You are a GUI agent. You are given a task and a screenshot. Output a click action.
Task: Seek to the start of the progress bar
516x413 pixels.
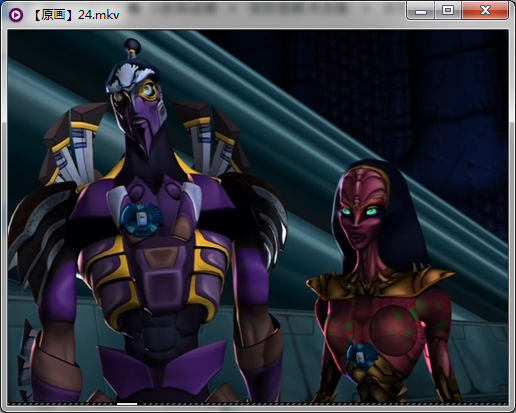click(x=9, y=404)
